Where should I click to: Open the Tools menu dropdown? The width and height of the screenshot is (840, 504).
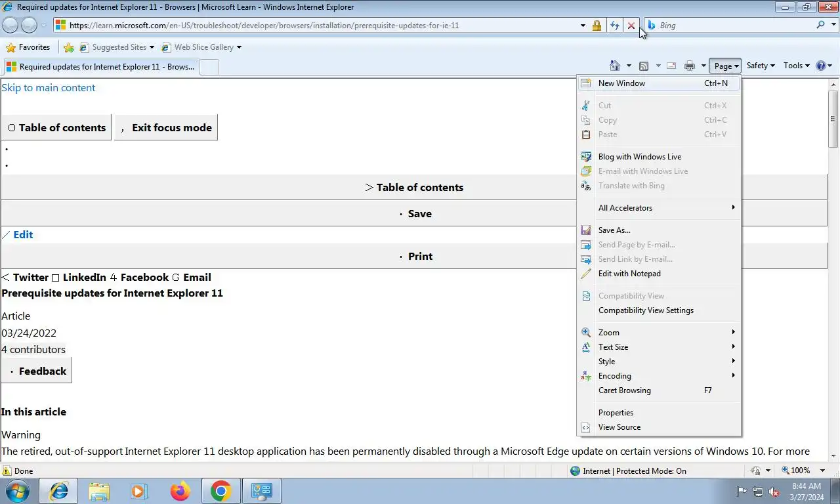pyautogui.click(x=797, y=66)
